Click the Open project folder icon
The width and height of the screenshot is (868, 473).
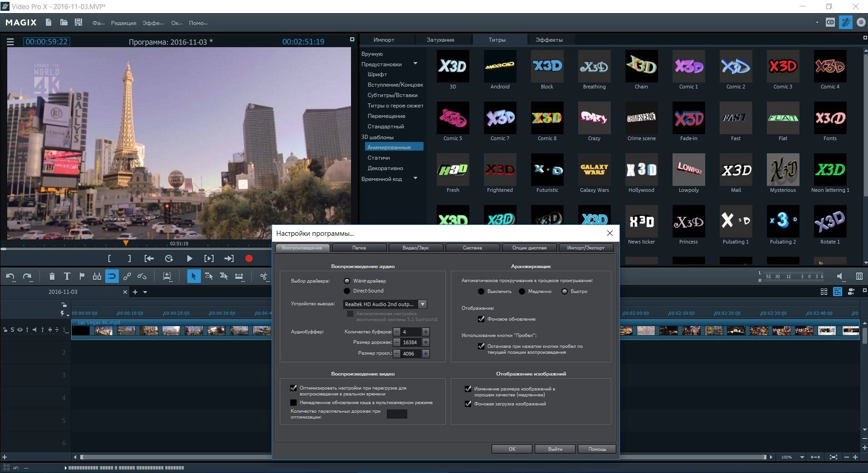click(63, 22)
